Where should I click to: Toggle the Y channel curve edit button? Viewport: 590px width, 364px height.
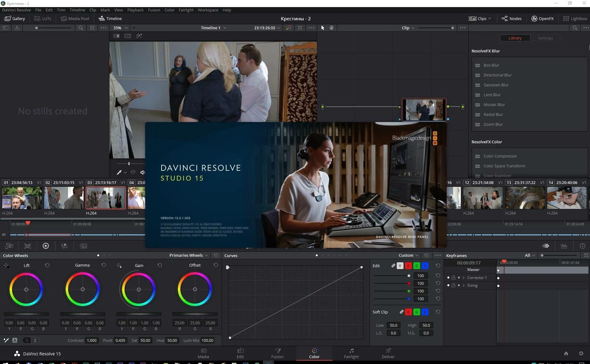[x=400, y=266]
